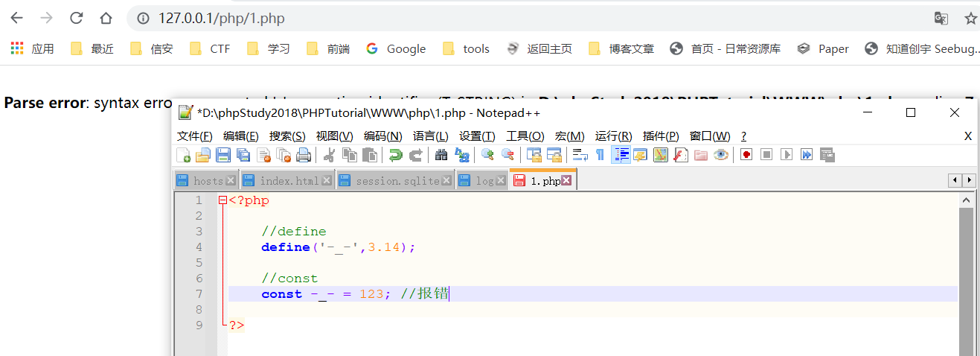The width and height of the screenshot is (980, 356).
Task: Click the New file icon in Notepad++
Action: [x=183, y=154]
